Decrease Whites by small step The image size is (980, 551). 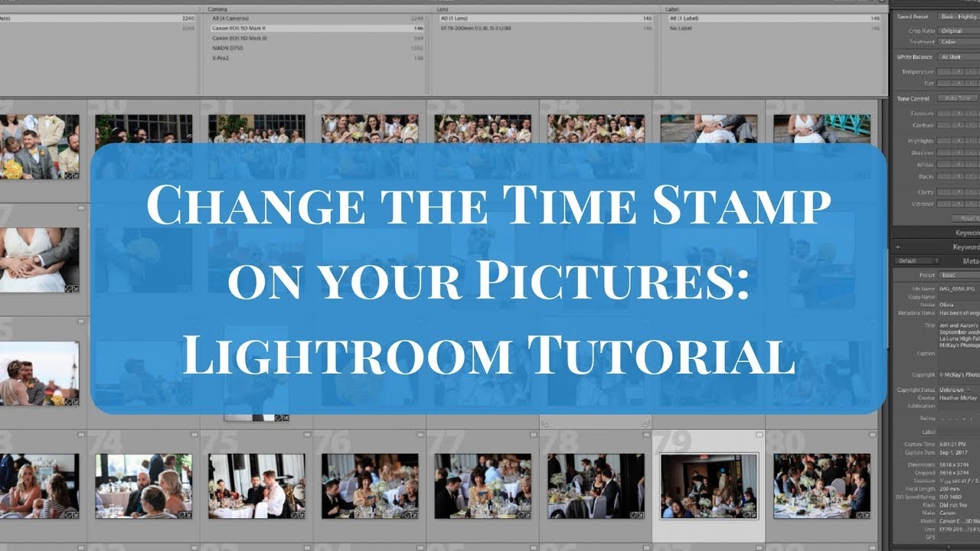pyautogui.click(x=959, y=165)
